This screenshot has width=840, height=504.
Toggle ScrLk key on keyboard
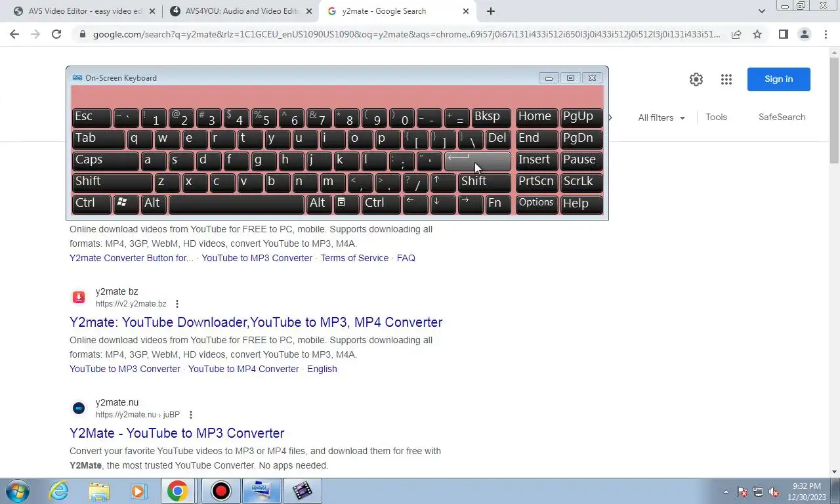point(581,182)
